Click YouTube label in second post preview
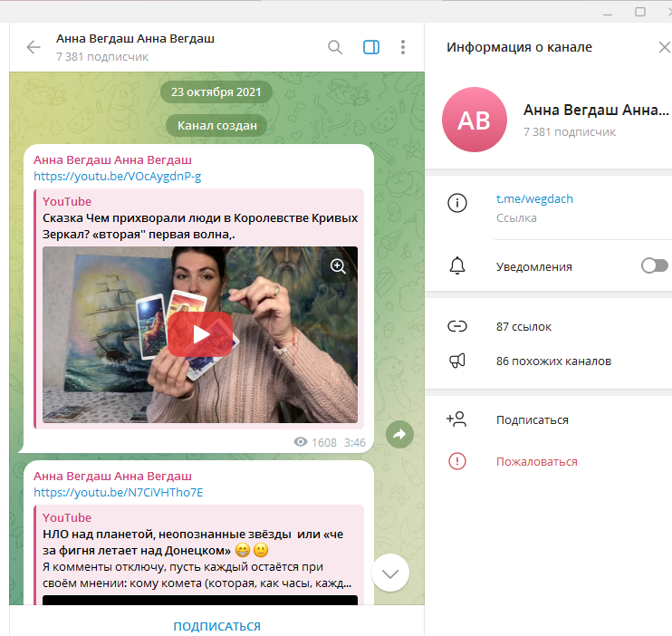Screen dimensions: 672x636 click(x=67, y=517)
